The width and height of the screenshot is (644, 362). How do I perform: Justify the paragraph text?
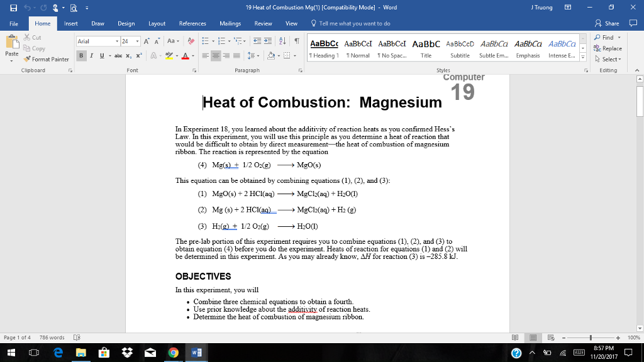coord(236,56)
